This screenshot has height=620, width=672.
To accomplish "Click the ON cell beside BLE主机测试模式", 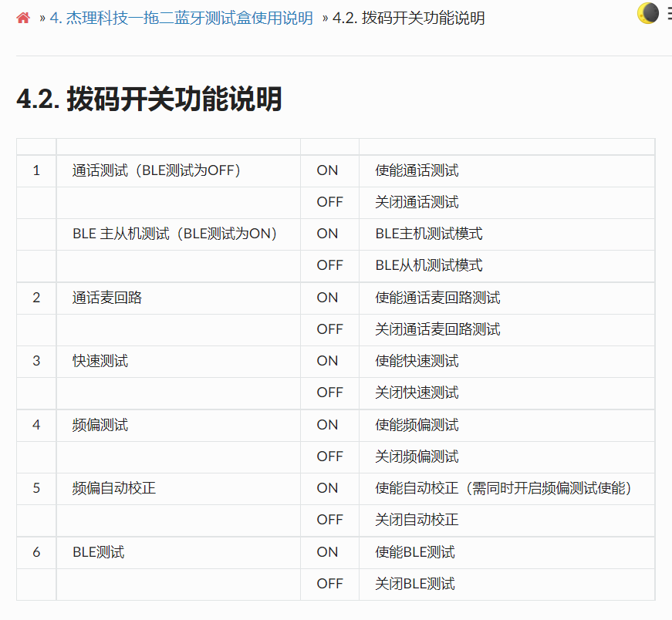I will click(x=329, y=234).
